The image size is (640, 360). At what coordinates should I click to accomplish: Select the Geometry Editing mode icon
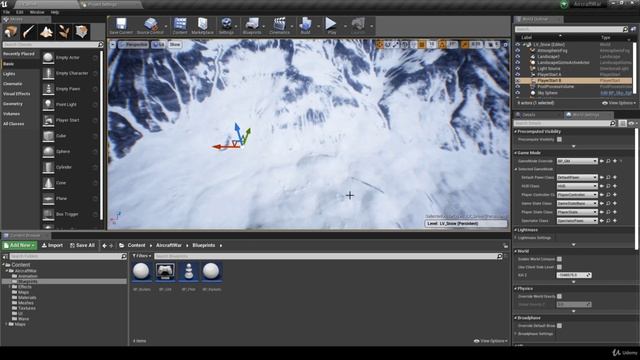[x=81, y=31]
